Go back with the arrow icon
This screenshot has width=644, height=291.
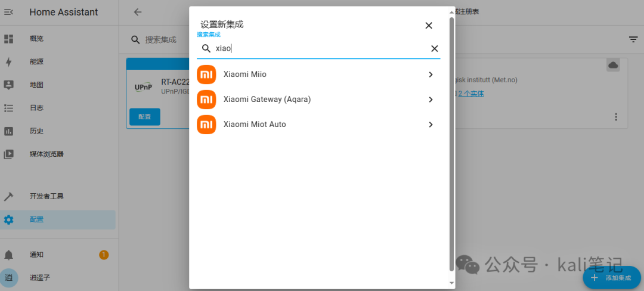pos(138,12)
